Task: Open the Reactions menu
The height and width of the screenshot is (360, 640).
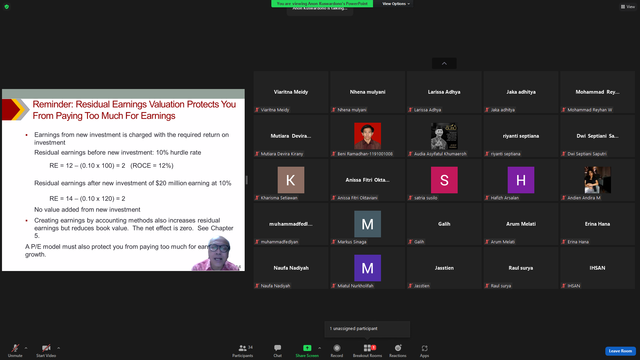Action: tap(398, 350)
